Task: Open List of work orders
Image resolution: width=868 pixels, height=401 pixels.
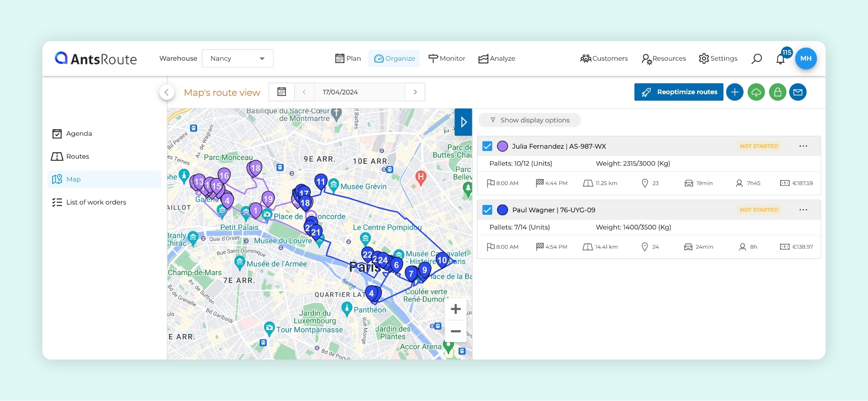Action: (x=96, y=202)
